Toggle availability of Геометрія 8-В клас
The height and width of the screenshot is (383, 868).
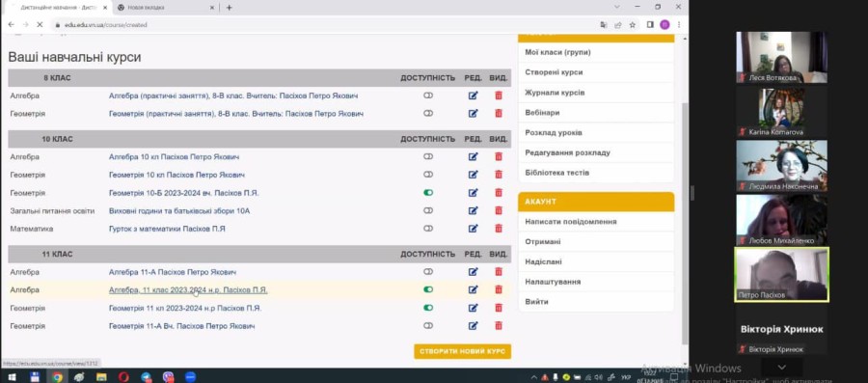click(x=428, y=114)
